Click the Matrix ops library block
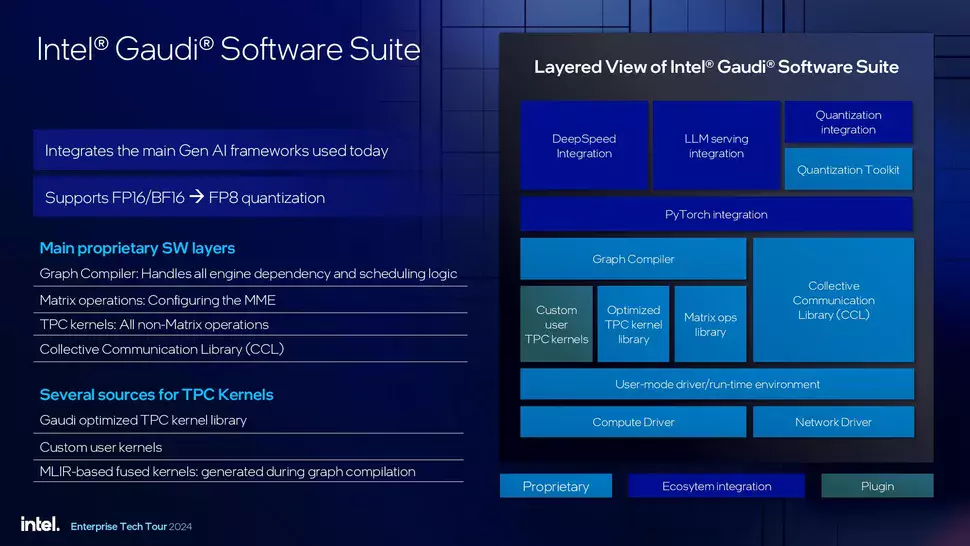The image size is (970, 546). [x=710, y=324]
